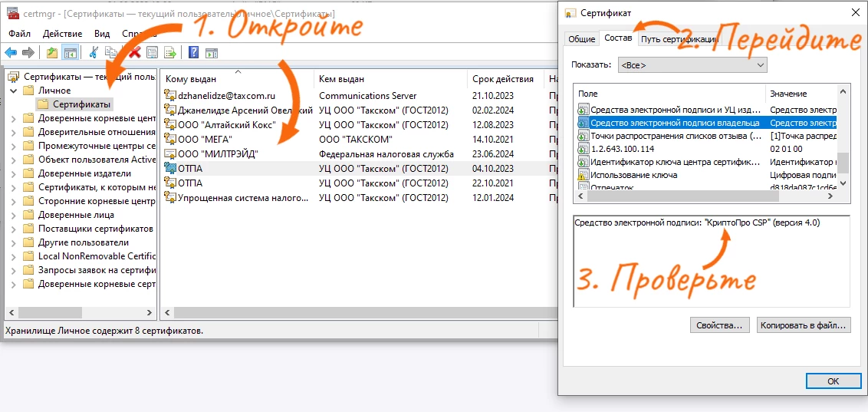Select the ООО "МЕГА" certificate icon
Image resolution: width=868 pixels, height=412 pixels.
click(170, 140)
